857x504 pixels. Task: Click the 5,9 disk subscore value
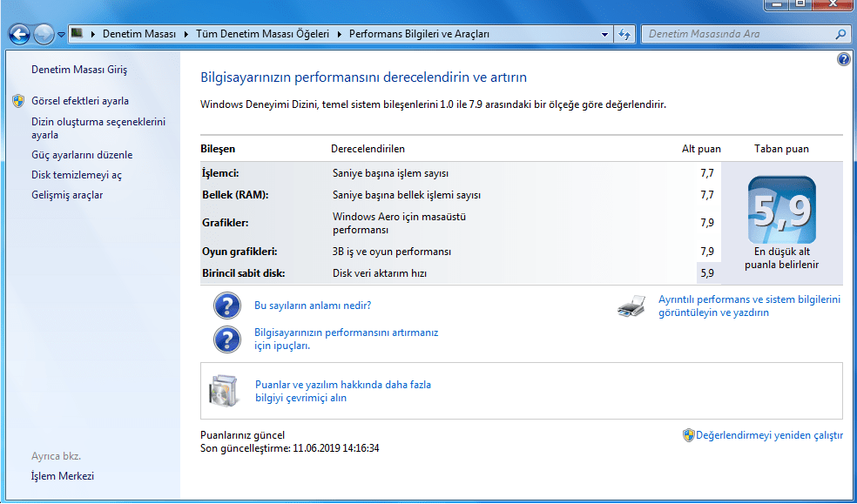(x=707, y=273)
